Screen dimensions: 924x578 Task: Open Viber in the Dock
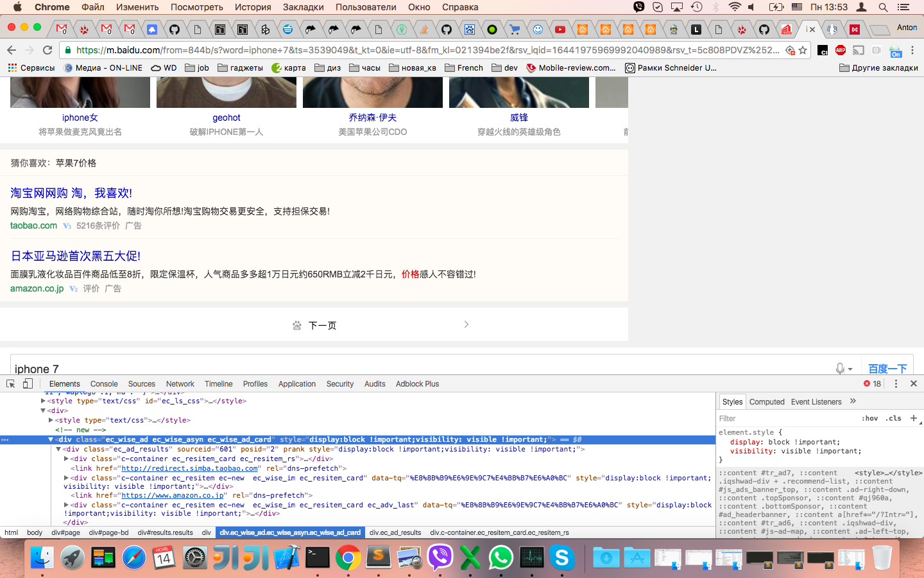pos(440,557)
